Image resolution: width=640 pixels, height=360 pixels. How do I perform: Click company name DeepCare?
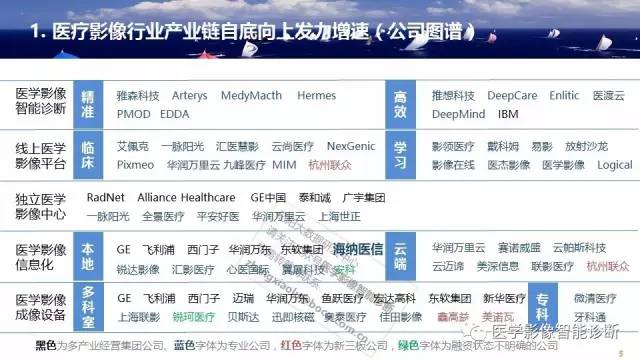tap(512, 96)
